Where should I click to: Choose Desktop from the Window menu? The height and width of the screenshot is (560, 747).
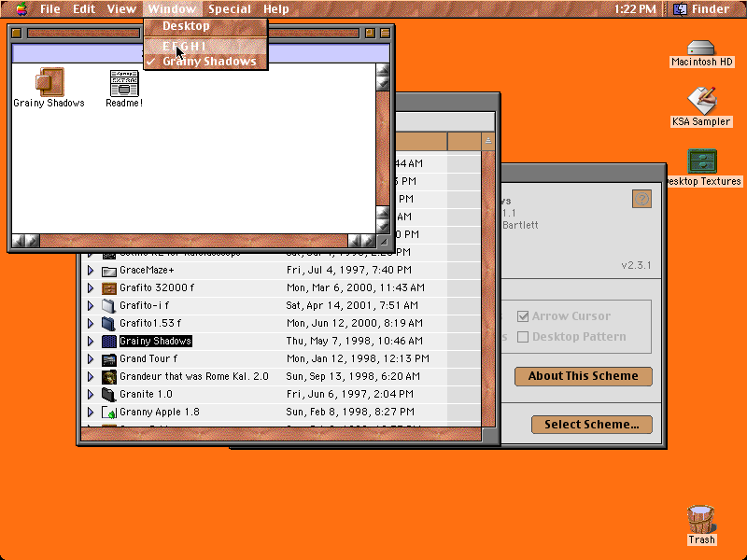coord(205,26)
